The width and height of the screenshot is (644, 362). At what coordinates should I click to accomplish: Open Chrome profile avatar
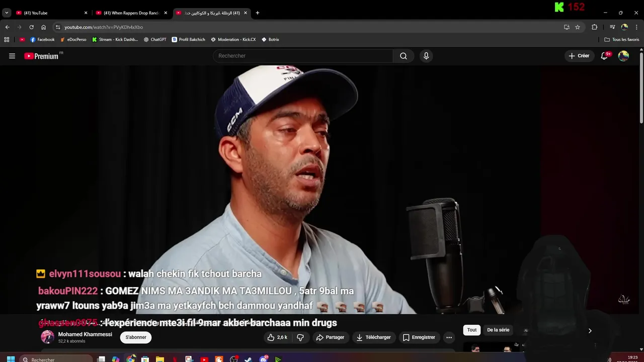coord(624,27)
